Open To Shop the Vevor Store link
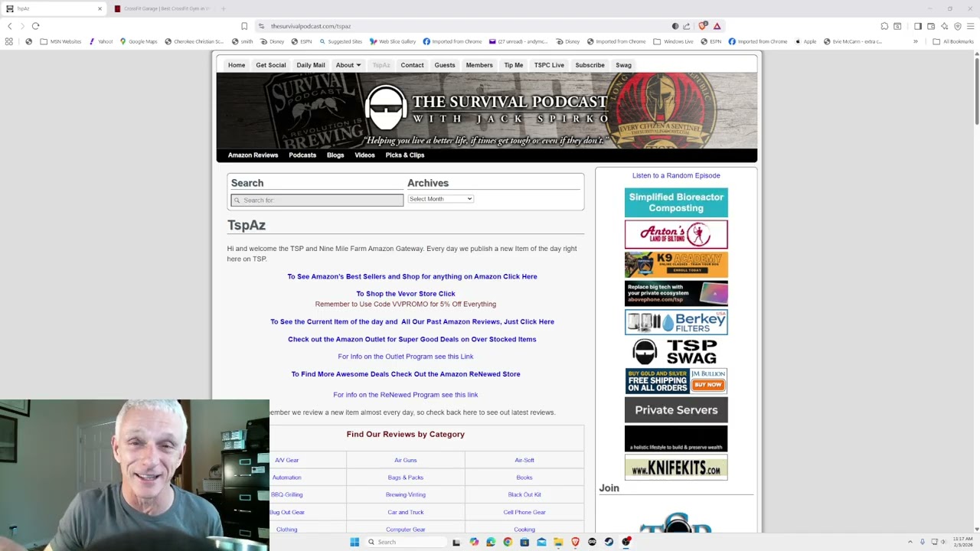This screenshot has height=551, width=980. pyautogui.click(x=406, y=294)
